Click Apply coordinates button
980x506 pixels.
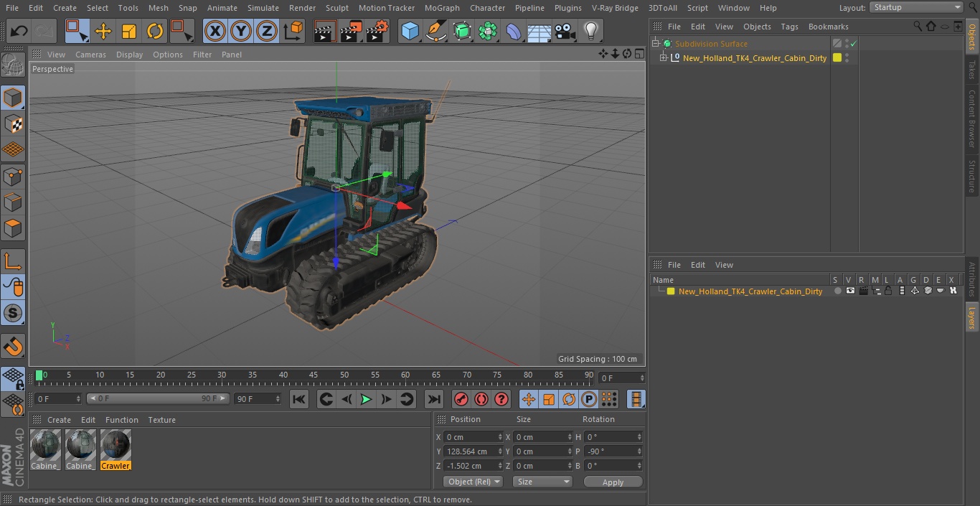613,482
